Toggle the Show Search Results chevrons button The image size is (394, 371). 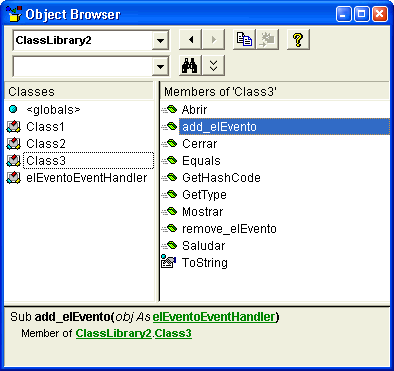(214, 66)
